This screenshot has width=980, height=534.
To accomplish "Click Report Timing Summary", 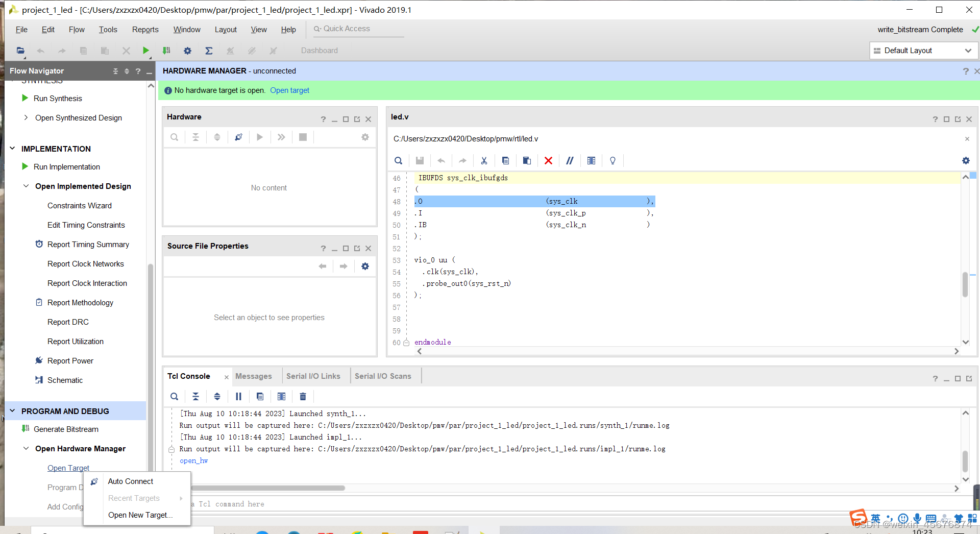I will (x=88, y=245).
